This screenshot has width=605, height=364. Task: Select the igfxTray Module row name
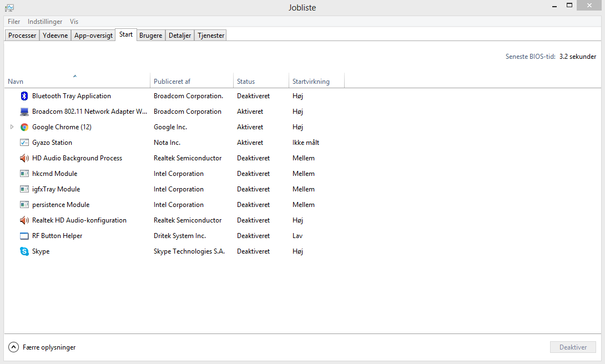[56, 189]
